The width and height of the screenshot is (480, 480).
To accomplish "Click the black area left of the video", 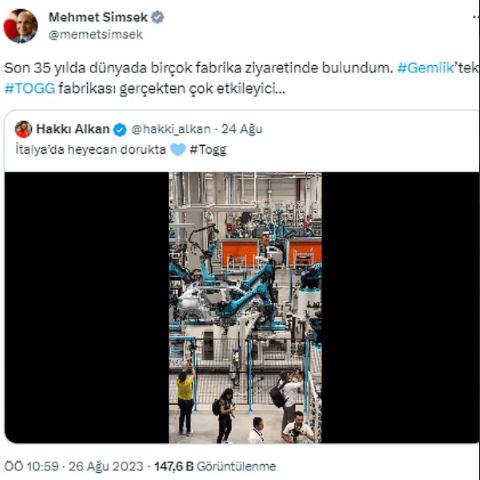I will [87, 307].
